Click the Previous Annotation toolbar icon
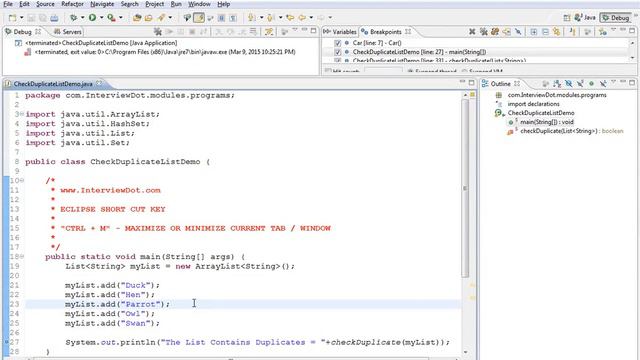The image size is (640, 360). (x=270, y=18)
